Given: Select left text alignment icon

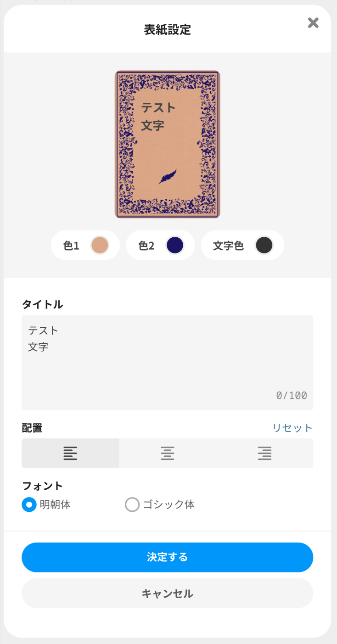Looking at the screenshot, I should pos(70,453).
